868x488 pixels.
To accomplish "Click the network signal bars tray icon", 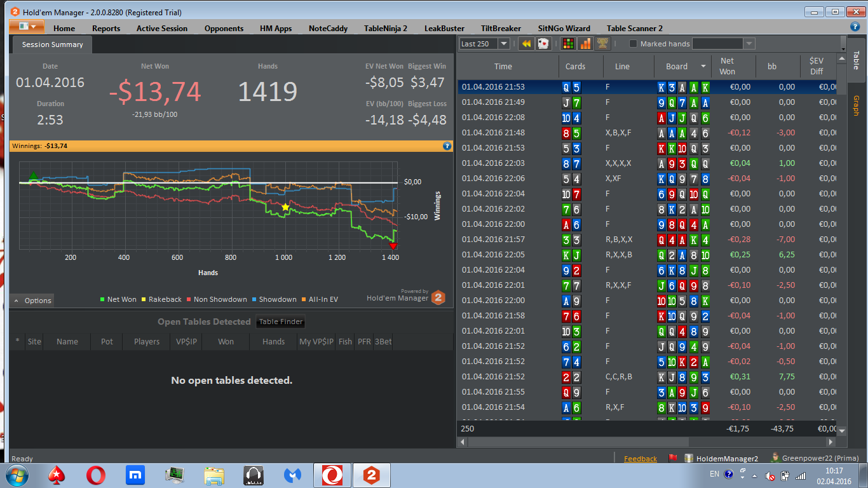I will click(x=801, y=475).
